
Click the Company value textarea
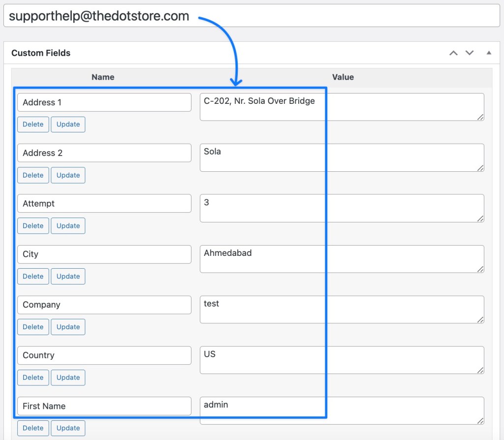[x=342, y=310]
